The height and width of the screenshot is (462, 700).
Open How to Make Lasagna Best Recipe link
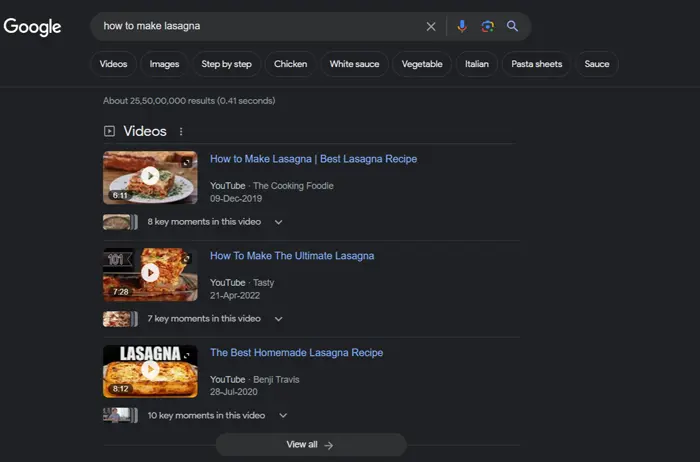tap(313, 159)
